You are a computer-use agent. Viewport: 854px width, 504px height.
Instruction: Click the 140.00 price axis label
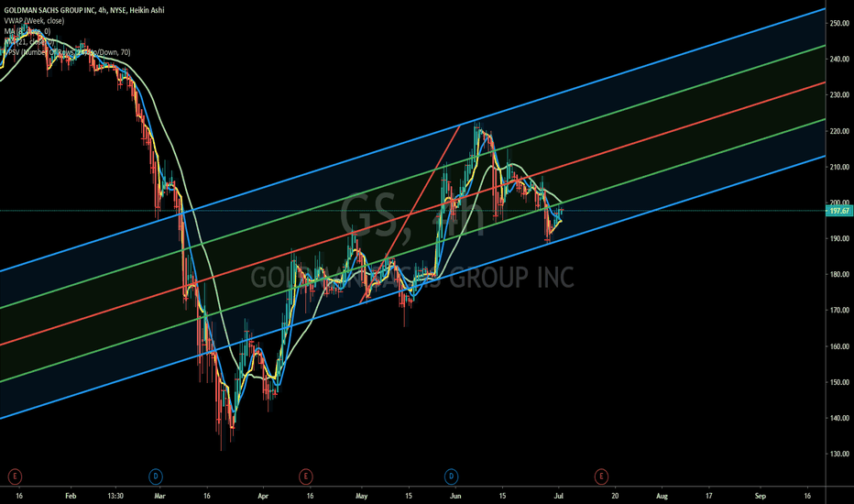point(839,419)
